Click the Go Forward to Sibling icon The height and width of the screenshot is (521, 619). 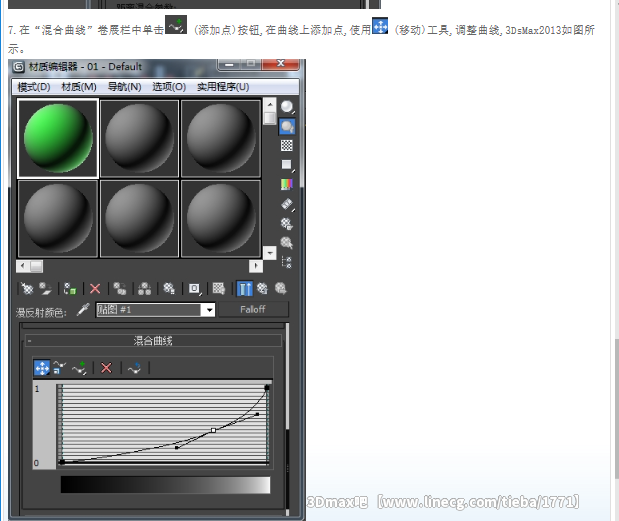[281, 289]
